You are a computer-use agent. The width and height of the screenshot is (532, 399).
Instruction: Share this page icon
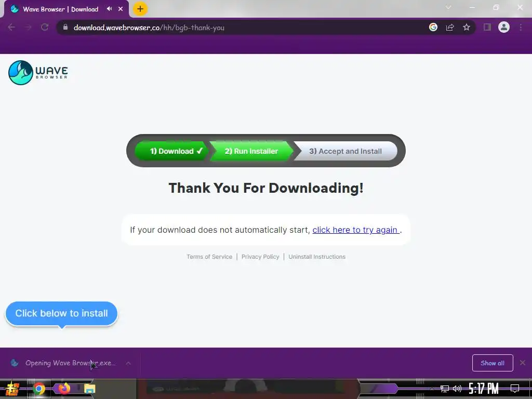click(450, 28)
